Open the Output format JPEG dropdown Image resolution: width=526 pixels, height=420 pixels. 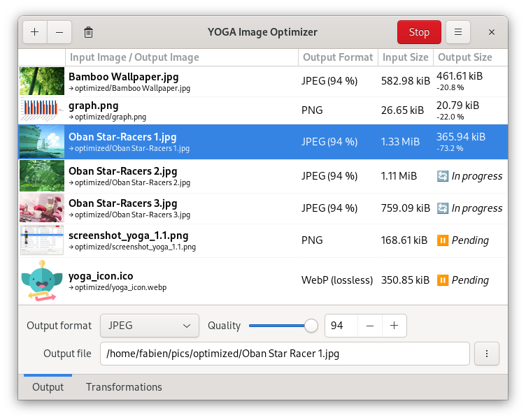(x=150, y=326)
